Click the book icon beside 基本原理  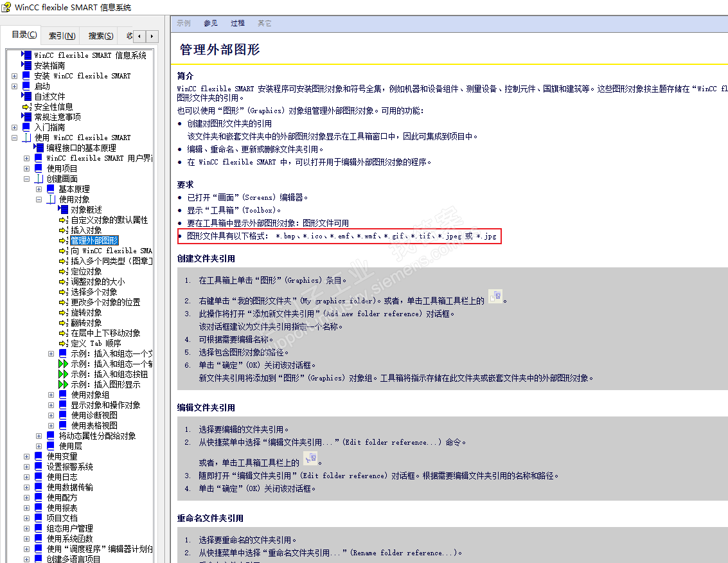[51, 189]
